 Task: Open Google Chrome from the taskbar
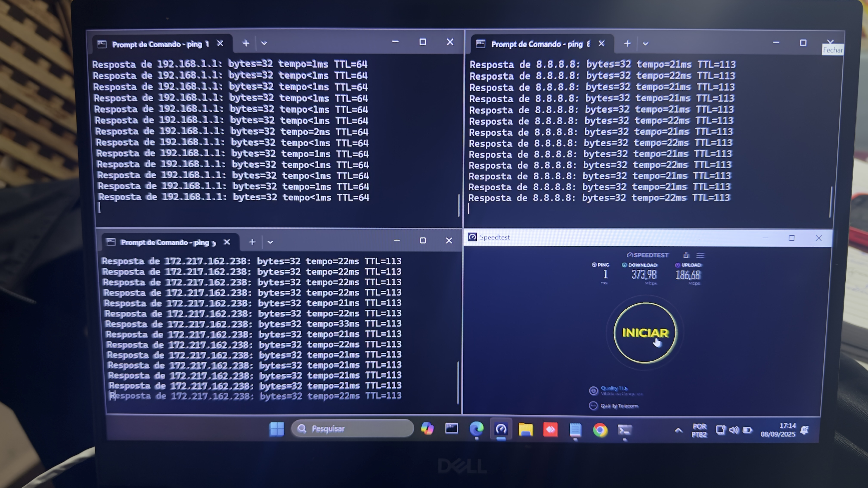pos(600,430)
